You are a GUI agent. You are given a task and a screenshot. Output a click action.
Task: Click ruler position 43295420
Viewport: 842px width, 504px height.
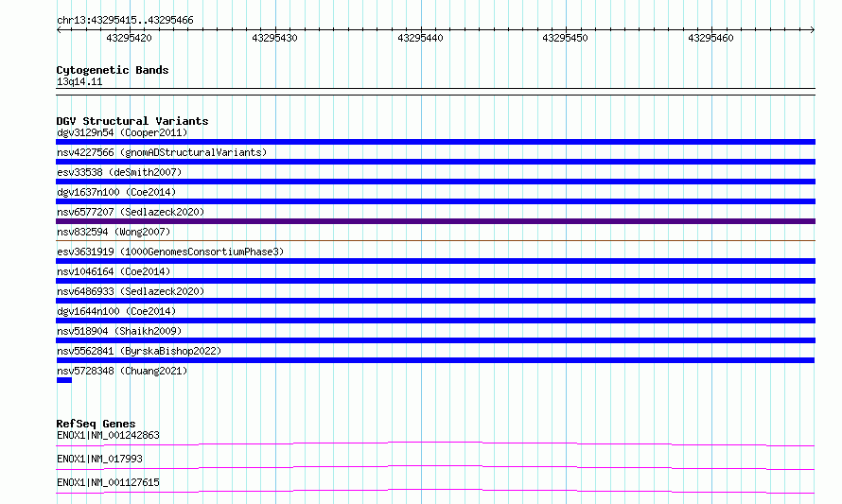(x=129, y=38)
